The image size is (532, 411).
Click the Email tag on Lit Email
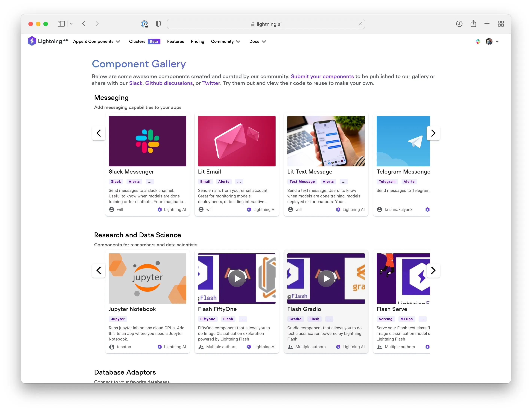[205, 182]
